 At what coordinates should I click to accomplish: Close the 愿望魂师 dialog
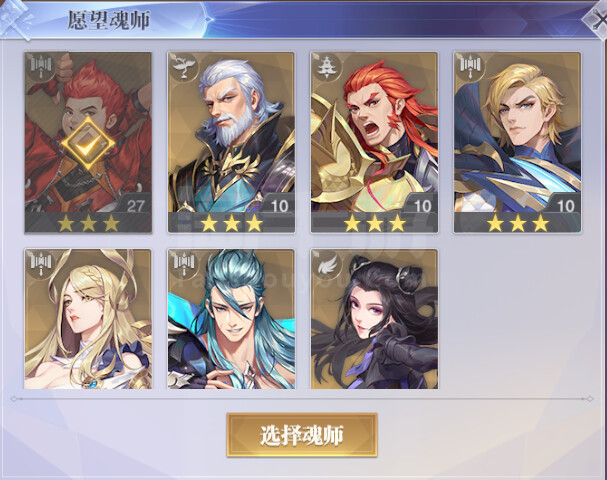tap(596, 19)
